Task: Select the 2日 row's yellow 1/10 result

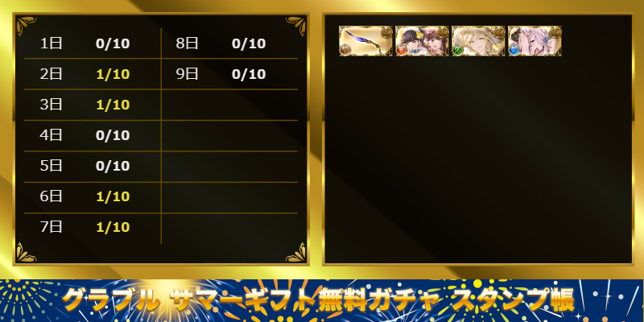Action: (113, 74)
